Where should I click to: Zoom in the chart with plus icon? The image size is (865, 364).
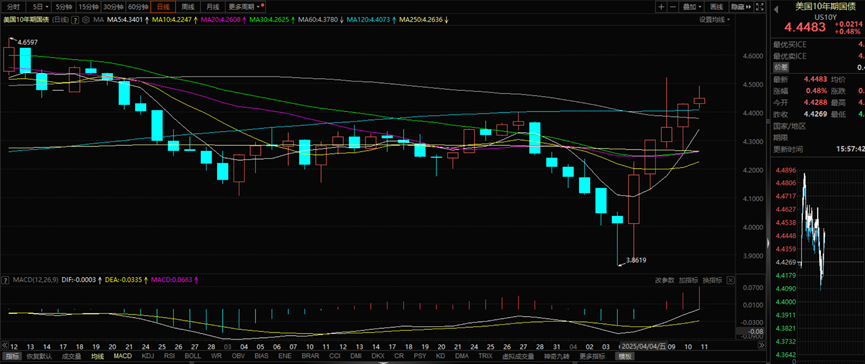click(661, 7)
